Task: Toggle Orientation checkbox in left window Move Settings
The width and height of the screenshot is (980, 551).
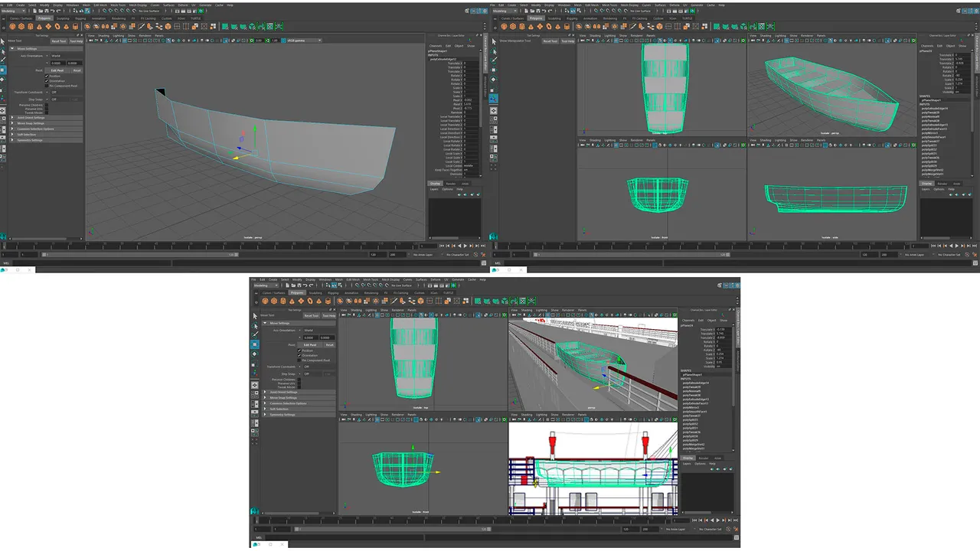Action: tap(47, 81)
